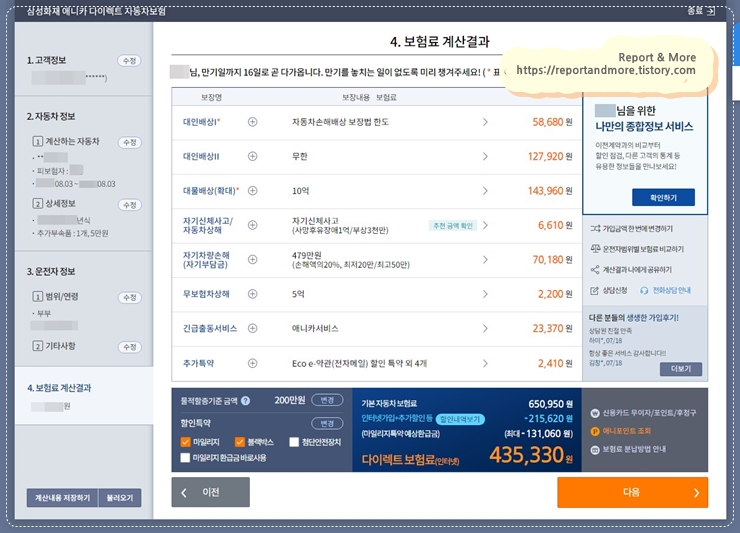This screenshot has width=740, height=533.
Task: Click the -215,620 원 discount amount
Action: 548,419
